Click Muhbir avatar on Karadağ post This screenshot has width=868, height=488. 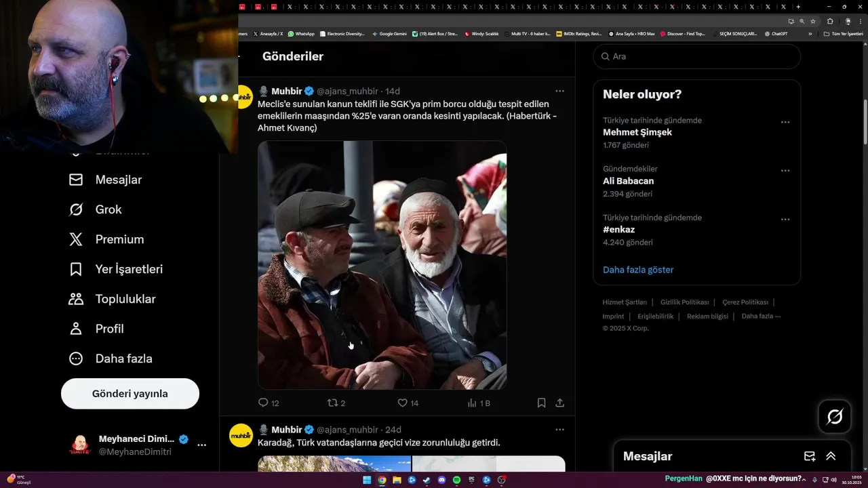[x=241, y=436]
